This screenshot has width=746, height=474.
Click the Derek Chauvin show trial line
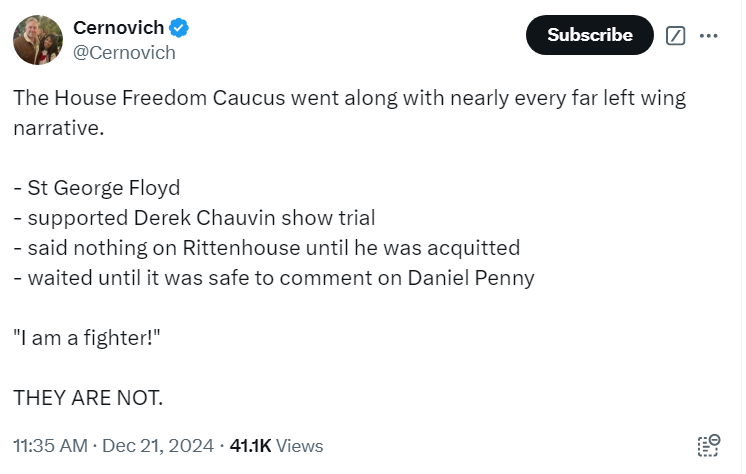pos(195,218)
